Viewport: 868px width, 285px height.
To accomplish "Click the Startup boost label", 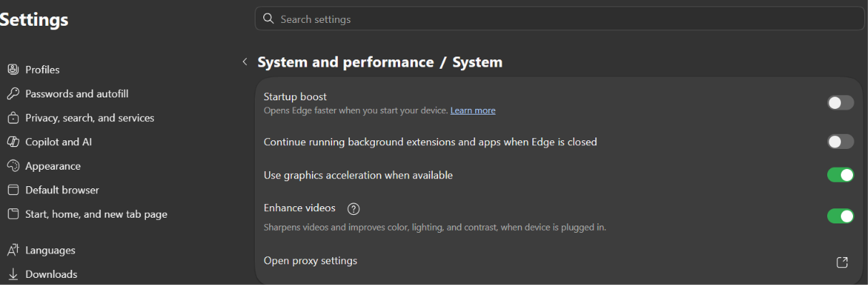I will click(296, 97).
